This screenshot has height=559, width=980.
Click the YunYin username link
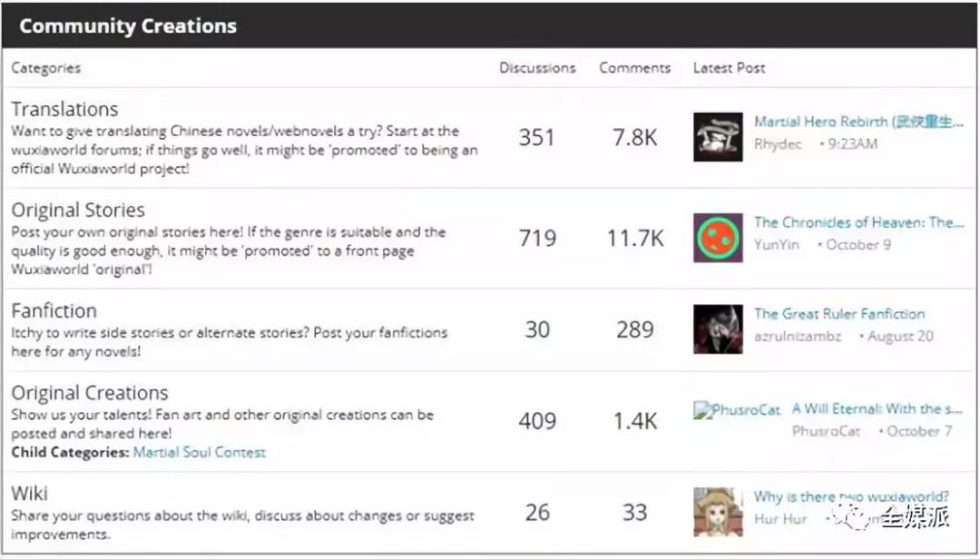[x=777, y=245]
